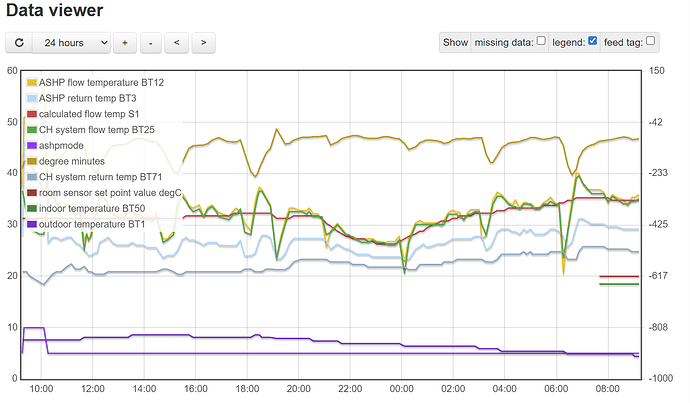The width and height of the screenshot is (690, 403).
Task: Click room sensor set point value legend entry
Action: click(110, 192)
